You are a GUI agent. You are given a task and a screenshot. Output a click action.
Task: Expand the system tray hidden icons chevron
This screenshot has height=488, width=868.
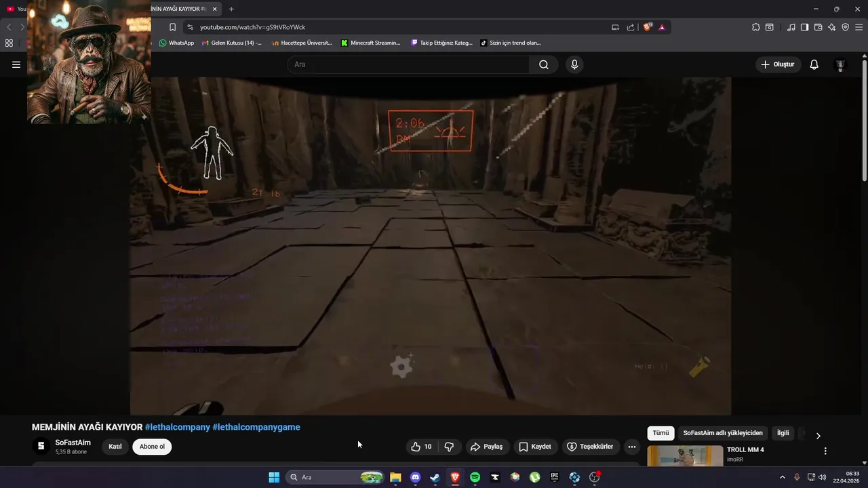[782, 477]
